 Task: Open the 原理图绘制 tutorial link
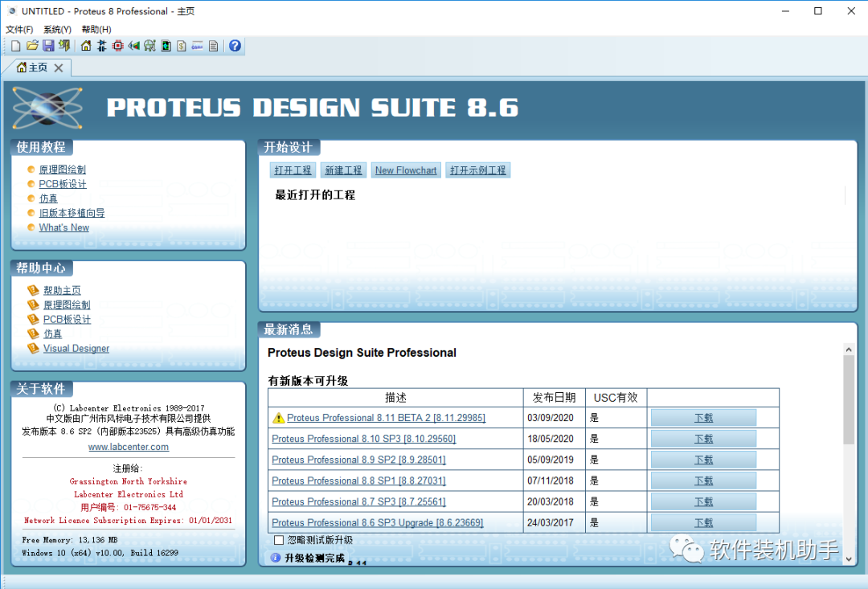(x=62, y=170)
